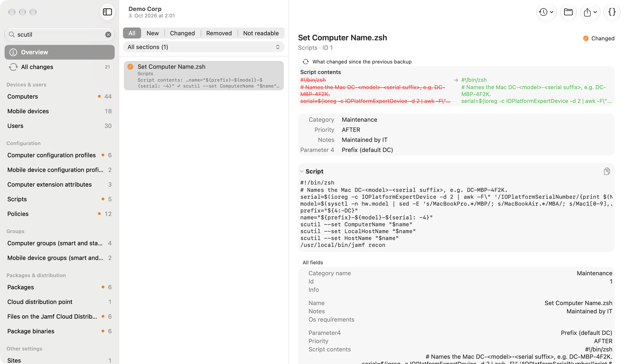Clear the scutil search text
Viewport: 624px width, 364px height.
tap(108, 35)
